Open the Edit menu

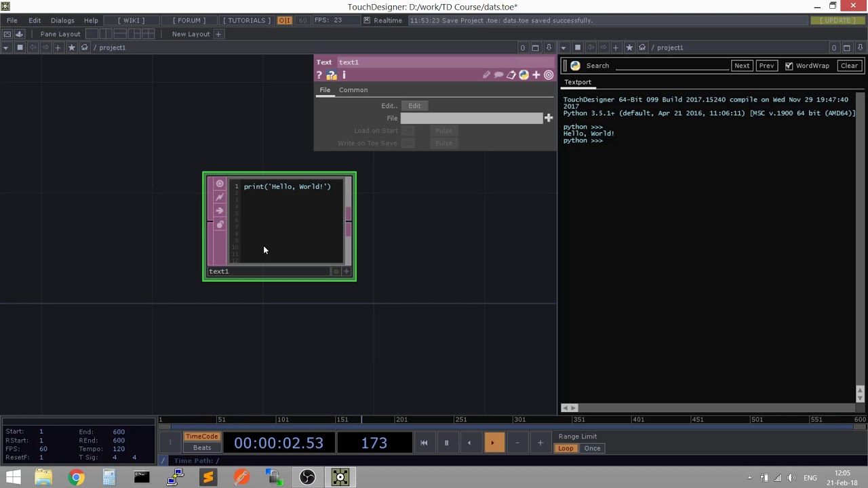[x=35, y=20]
